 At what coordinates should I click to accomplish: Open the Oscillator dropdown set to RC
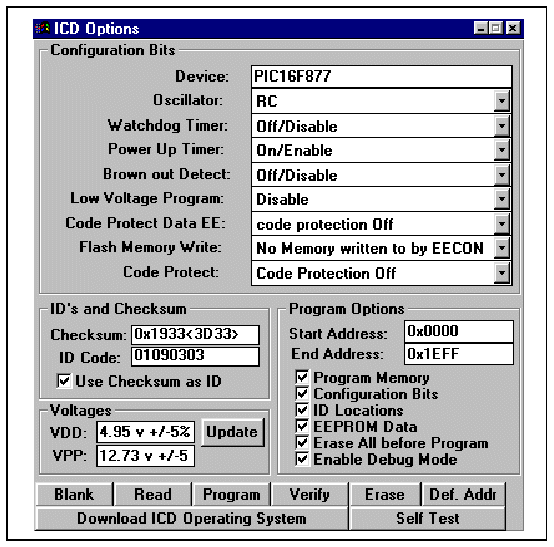501,101
